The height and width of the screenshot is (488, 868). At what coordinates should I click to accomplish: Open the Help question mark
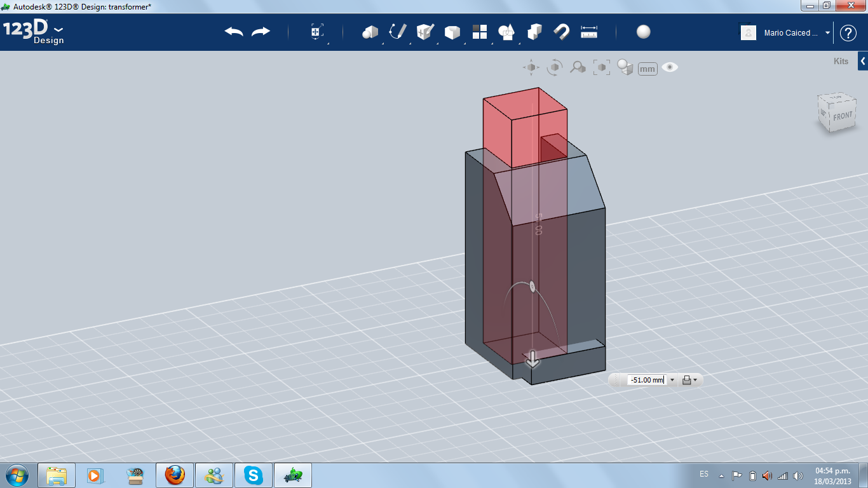click(848, 33)
